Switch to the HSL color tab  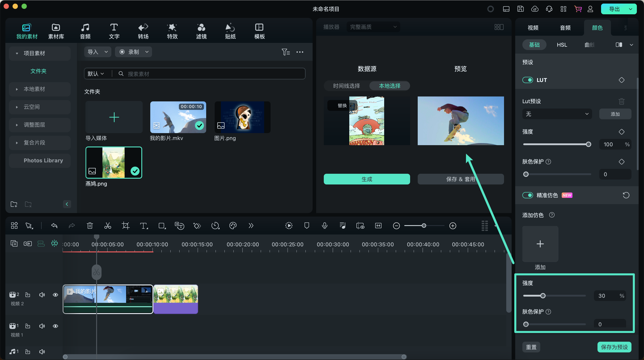click(562, 45)
